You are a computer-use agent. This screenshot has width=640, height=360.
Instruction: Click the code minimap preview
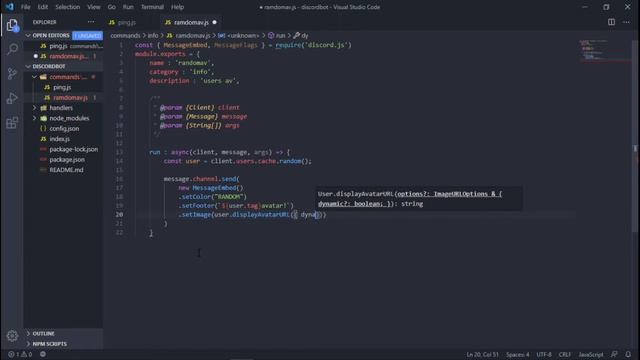tap(594, 50)
